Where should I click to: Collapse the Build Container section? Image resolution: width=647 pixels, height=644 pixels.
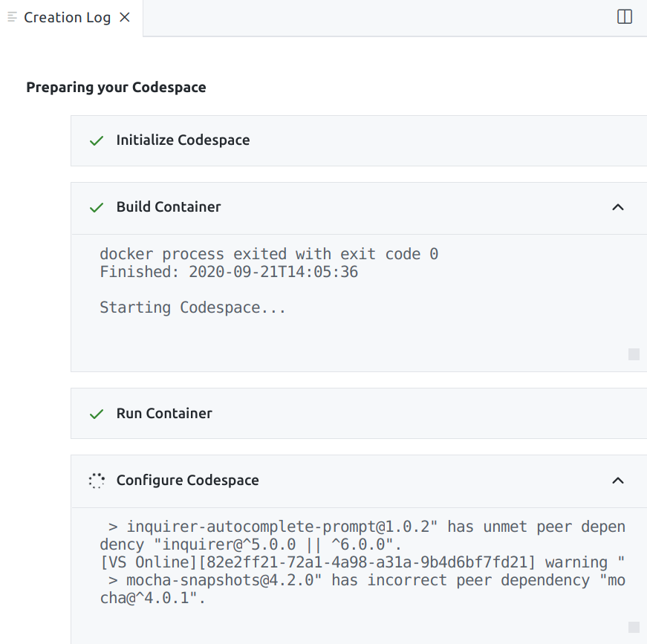click(618, 207)
